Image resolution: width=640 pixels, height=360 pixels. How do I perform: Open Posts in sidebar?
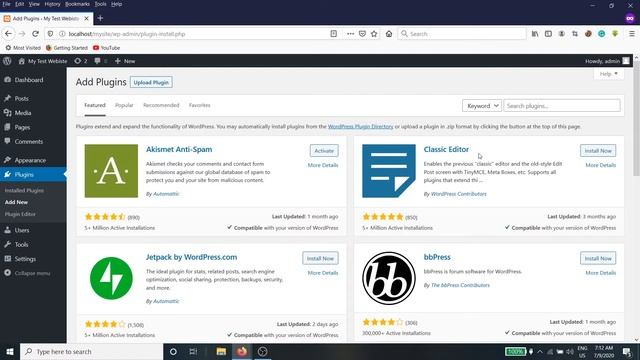(x=21, y=98)
